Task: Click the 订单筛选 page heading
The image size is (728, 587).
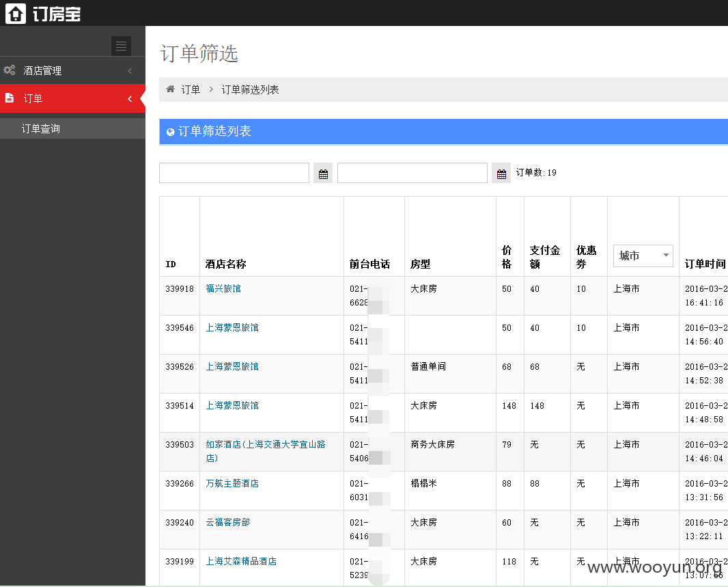Action: (x=199, y=53)
